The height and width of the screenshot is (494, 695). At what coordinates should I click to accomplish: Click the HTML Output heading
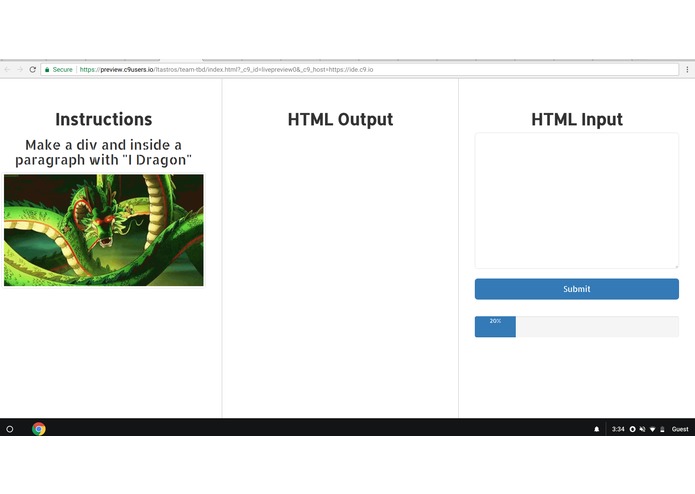[340, 119]
